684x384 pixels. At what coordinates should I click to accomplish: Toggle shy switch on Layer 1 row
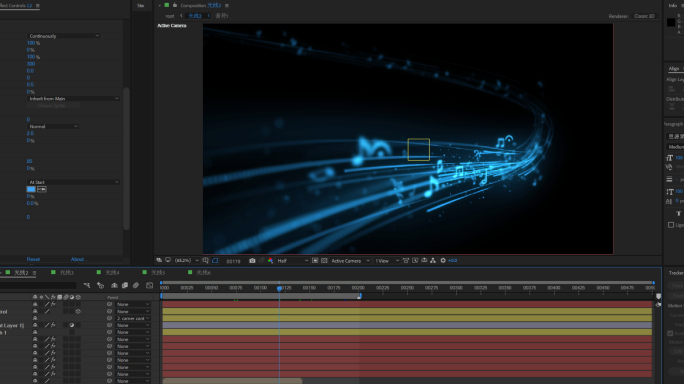tap(35, 325)
